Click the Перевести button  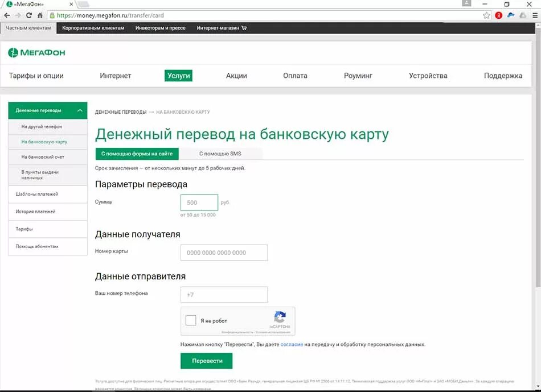point(206,361)
